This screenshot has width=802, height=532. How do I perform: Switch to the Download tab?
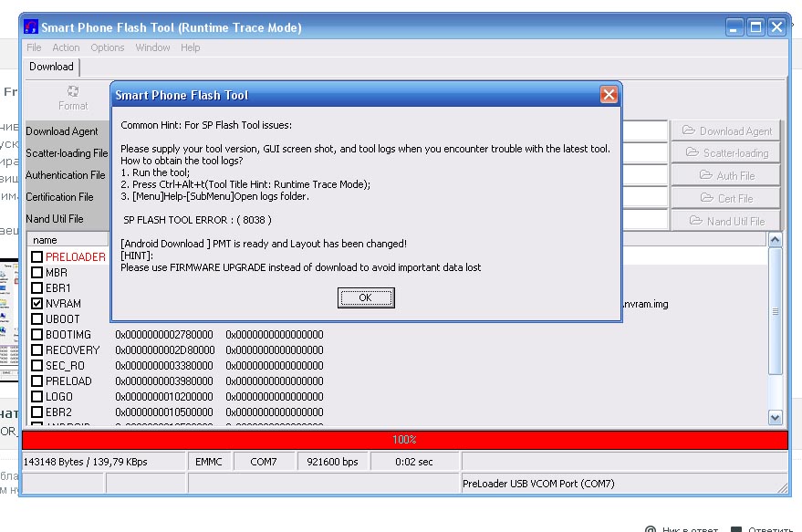tap(51, 67)
